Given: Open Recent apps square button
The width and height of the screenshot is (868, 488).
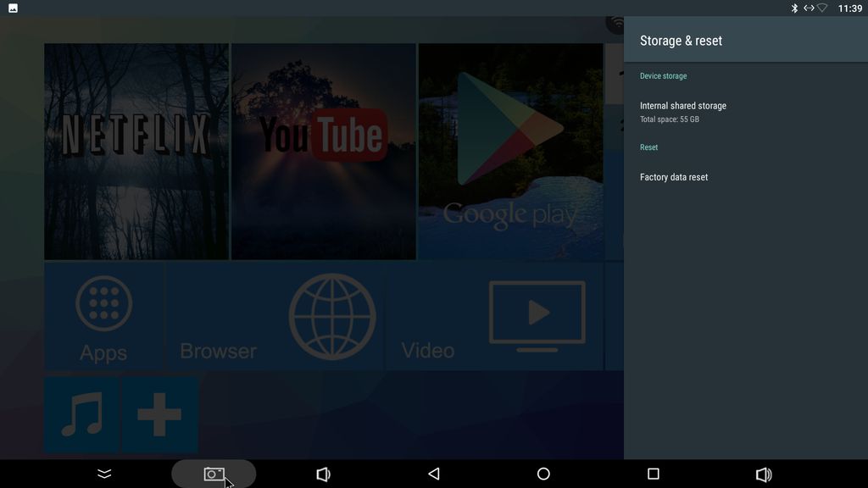Looking at the screenshot, I should click(653, 474).
